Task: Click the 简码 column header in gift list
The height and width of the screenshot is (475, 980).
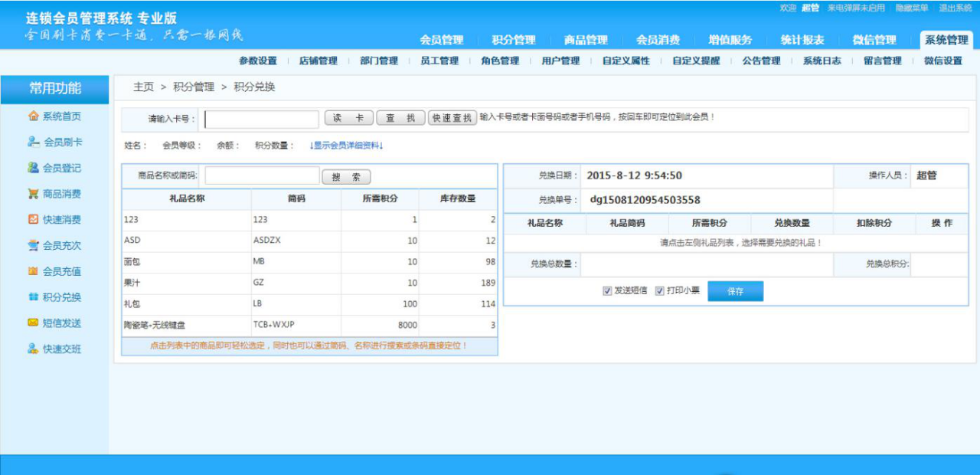Action: click(x=296, y=199)
